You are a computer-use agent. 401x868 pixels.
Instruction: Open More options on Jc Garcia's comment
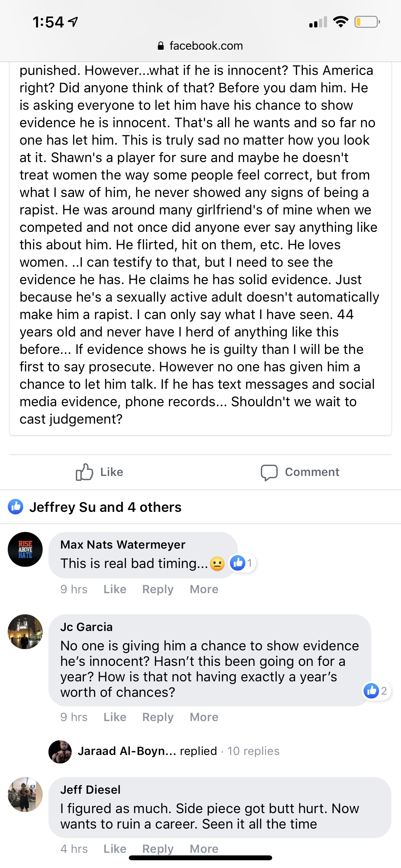pyautogui.click(x=204, y=717)
